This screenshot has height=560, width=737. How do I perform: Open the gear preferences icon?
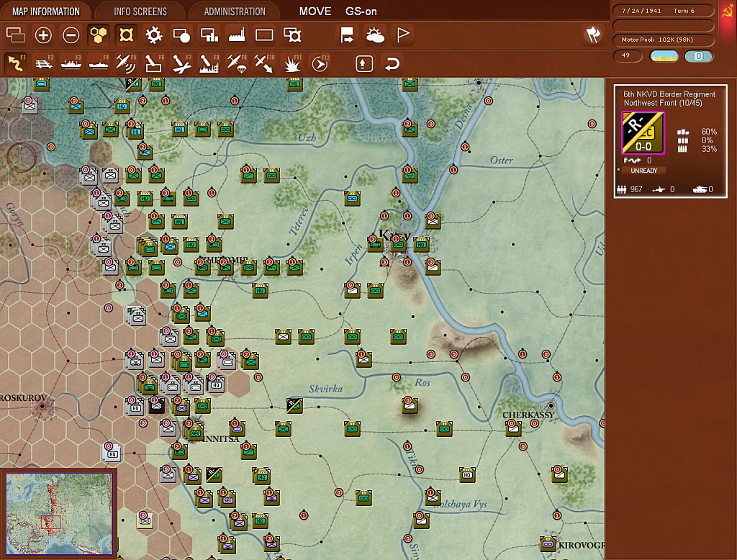(x=154, y=35)
